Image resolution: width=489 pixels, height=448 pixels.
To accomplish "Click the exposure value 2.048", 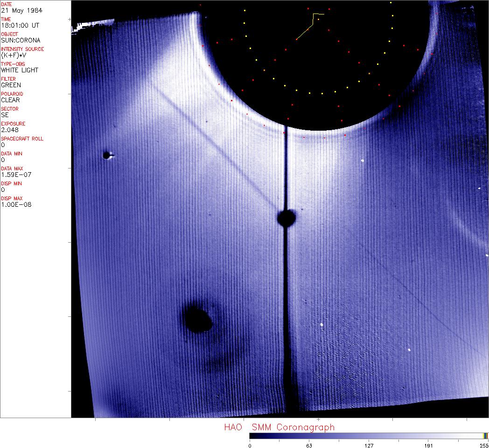I will (9, 130).
